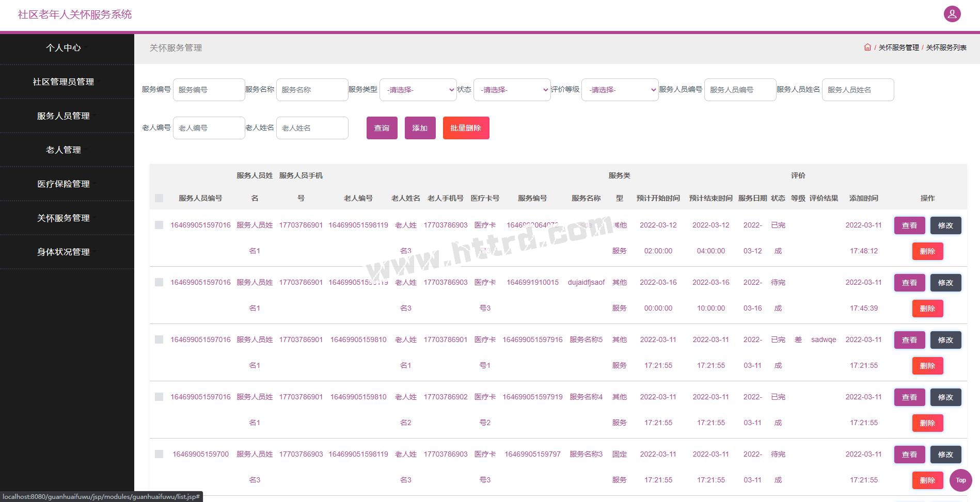Click the 添加时间 column header
Screen dimensions: 980x502
tap(864, 198)
